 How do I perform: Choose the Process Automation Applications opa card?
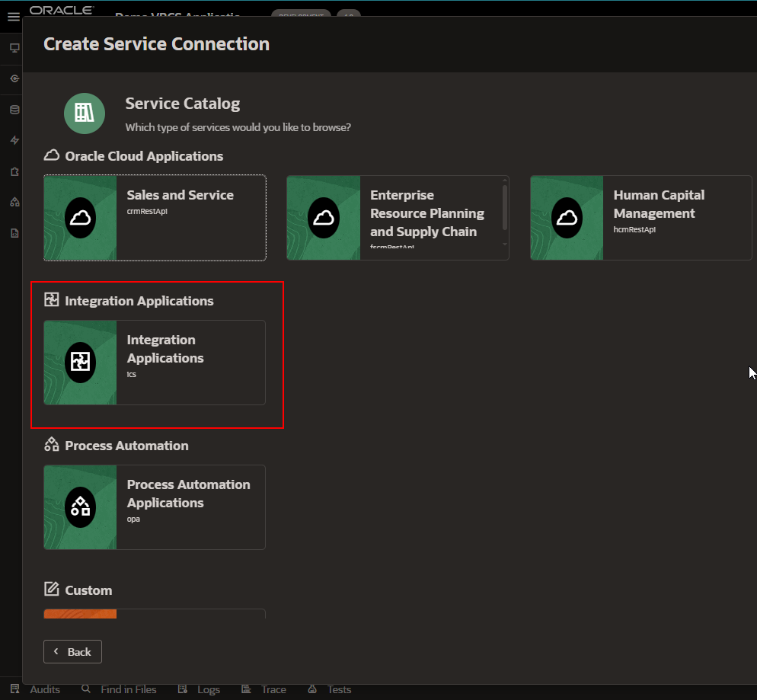click(x=155, y=507)
